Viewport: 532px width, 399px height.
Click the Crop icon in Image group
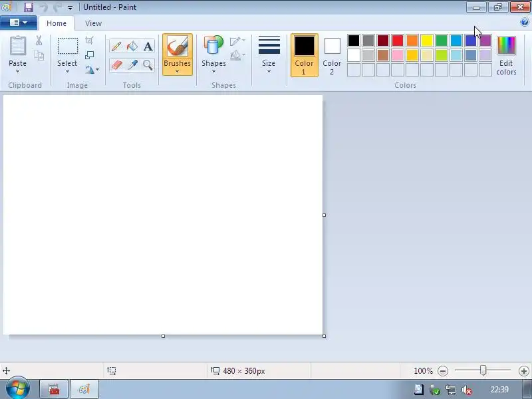tap(89, 41)
